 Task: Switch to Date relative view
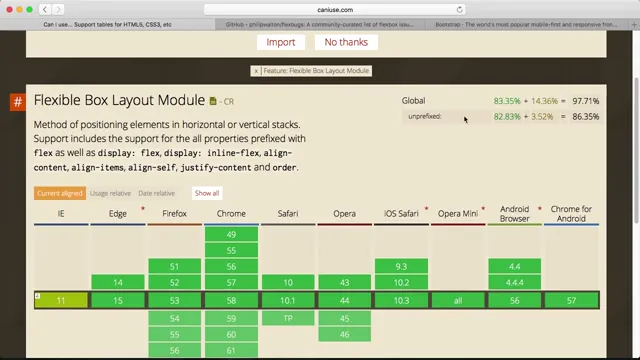click(x=156, y=193)
